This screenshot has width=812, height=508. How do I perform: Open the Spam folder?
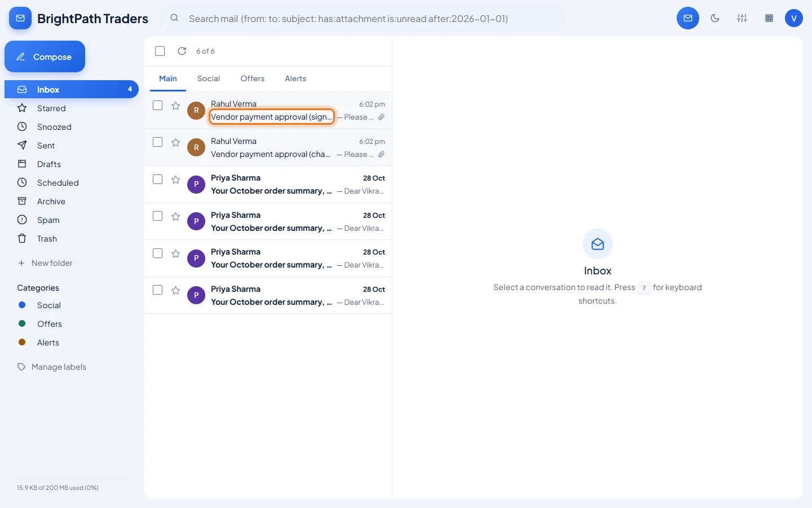tap(72, 220)
